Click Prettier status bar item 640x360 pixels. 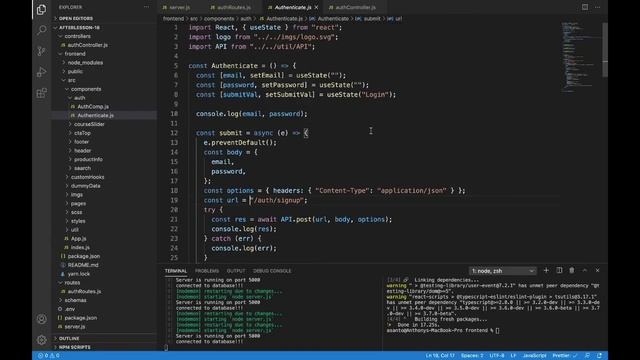(x=565, y=356)
